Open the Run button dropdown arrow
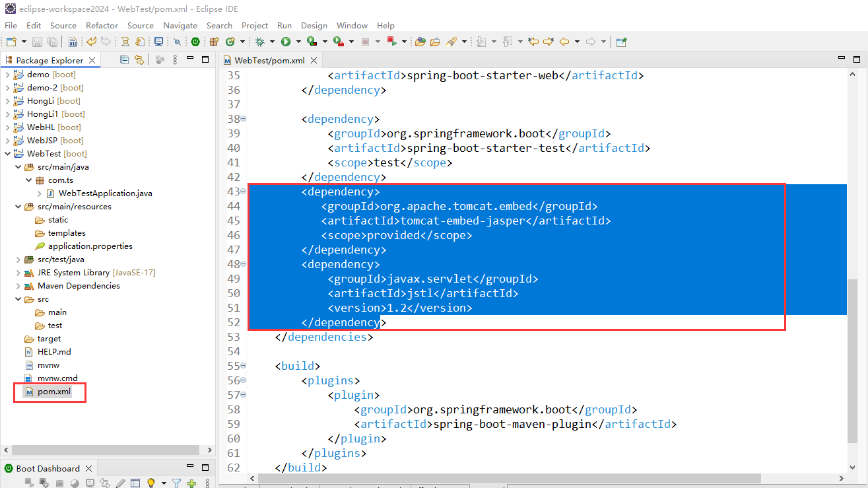The width and height of the screenshot is (868, 488). [x=298, y=41]
